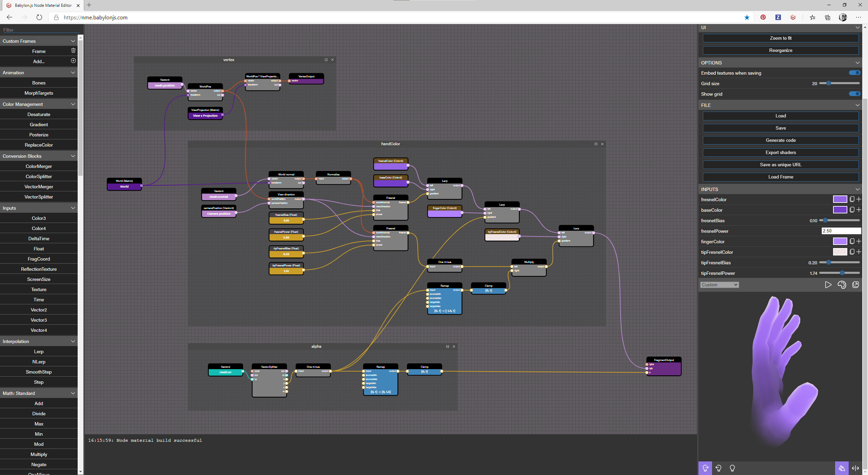868x475 pixels.
Task: Click the Generate code button
Action: coord(780,140)
